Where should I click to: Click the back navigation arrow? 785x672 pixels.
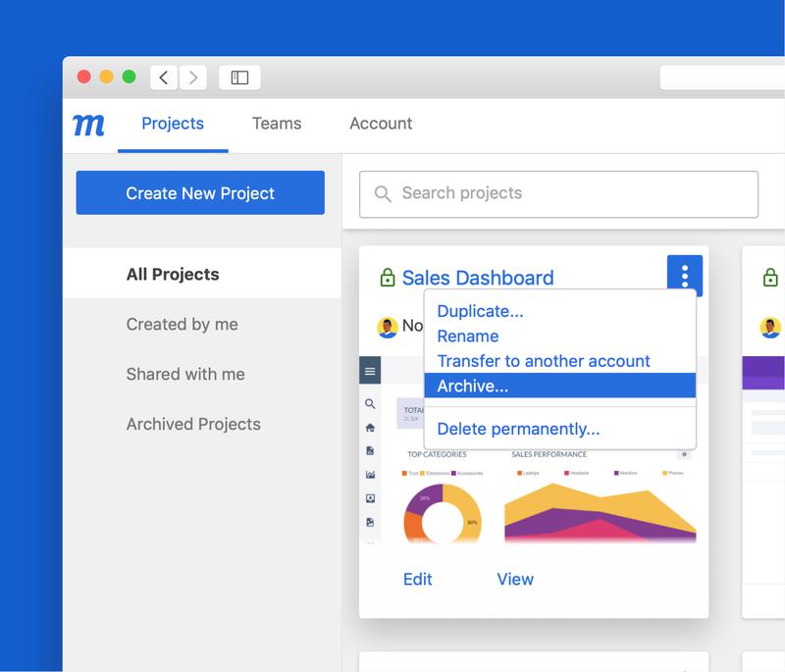point(162,76)
